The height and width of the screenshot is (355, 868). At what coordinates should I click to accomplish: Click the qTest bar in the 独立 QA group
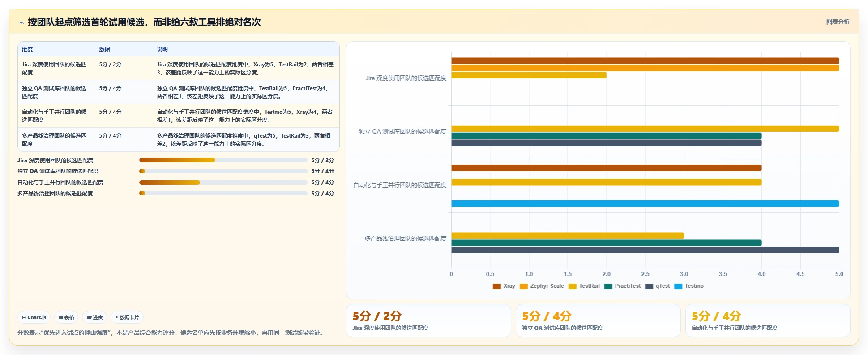point(607,143)
